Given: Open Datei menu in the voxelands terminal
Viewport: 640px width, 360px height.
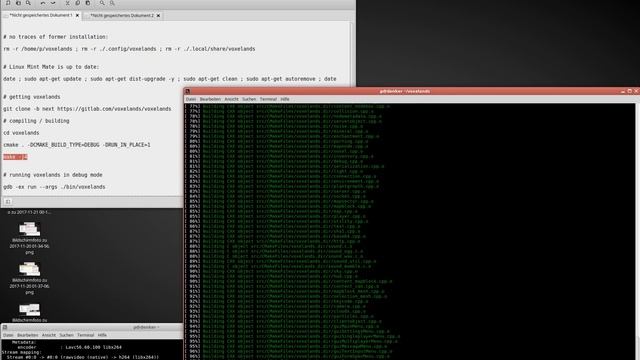Looking at the screenshot, I should click(191, 99).
